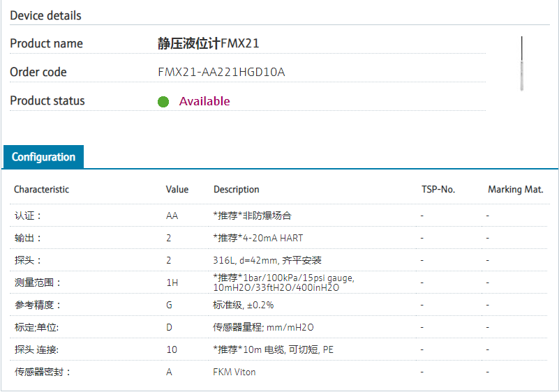
Task: Click the 1H measuring range value
Action: (x=172, y=282)
